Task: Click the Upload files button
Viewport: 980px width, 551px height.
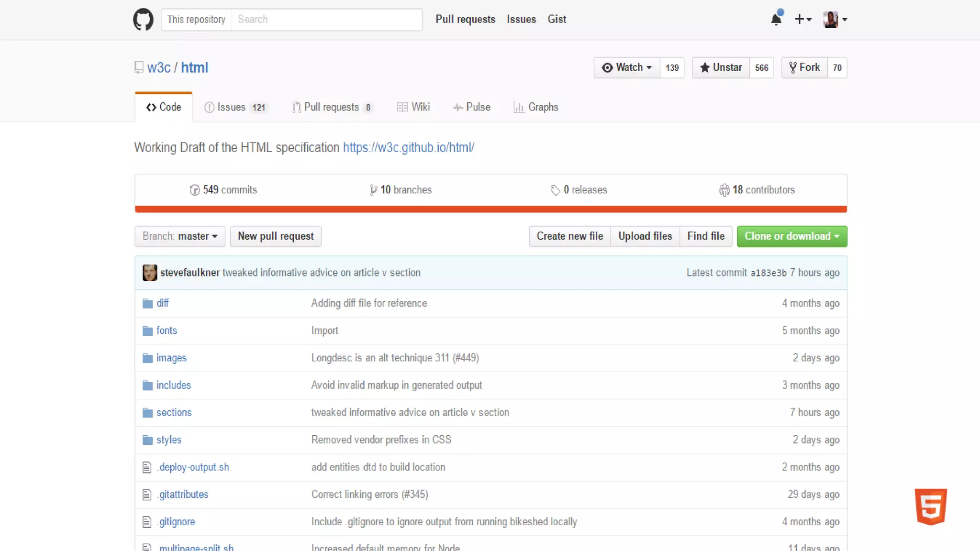Action: tap(645, 236)
